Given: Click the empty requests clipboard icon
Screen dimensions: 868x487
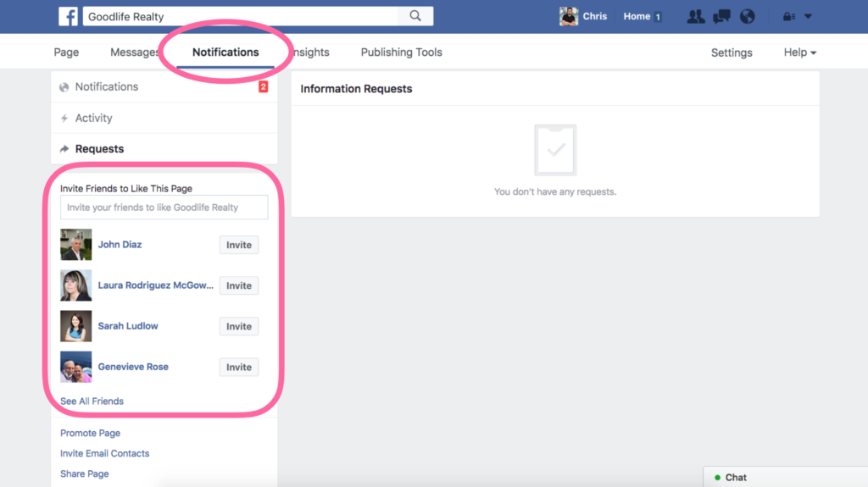Looking at the screenshot, I should point(555,150).
